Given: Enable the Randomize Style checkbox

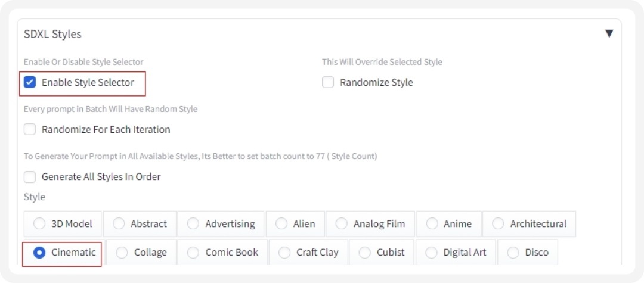Looking at the screenshot, I should click(x=328, y=82).
